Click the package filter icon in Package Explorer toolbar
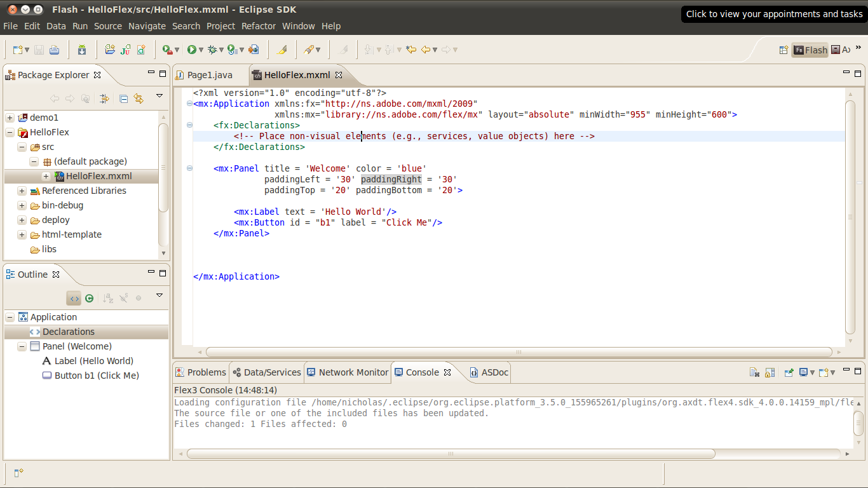 click(x=104, y=98)
